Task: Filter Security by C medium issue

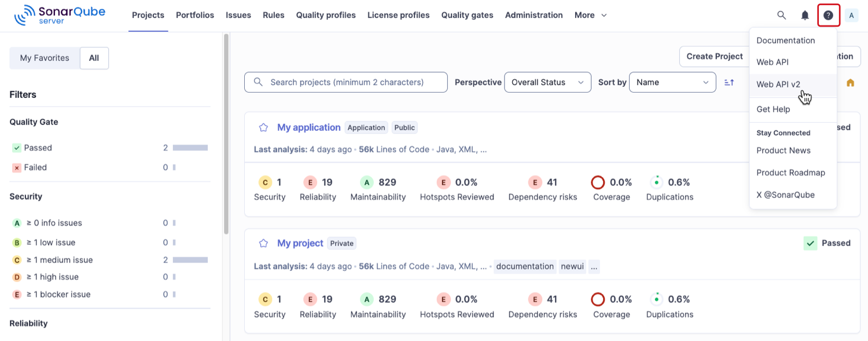Action: tap(110, 260)
